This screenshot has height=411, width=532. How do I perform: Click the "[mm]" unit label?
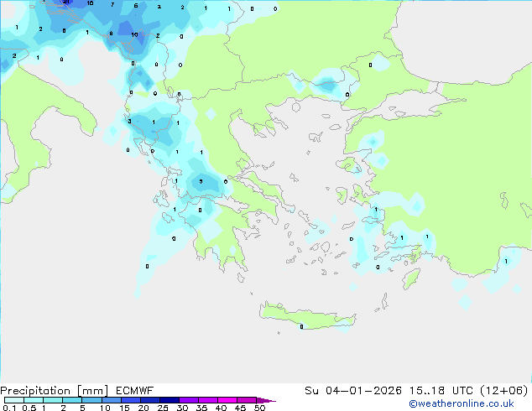click(x=92, y=391)
